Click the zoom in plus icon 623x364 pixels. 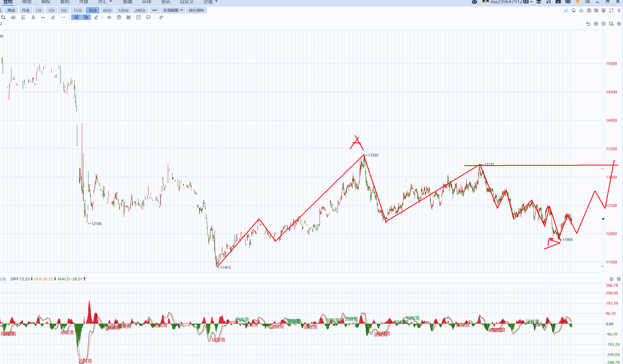[x=596, y=24]
